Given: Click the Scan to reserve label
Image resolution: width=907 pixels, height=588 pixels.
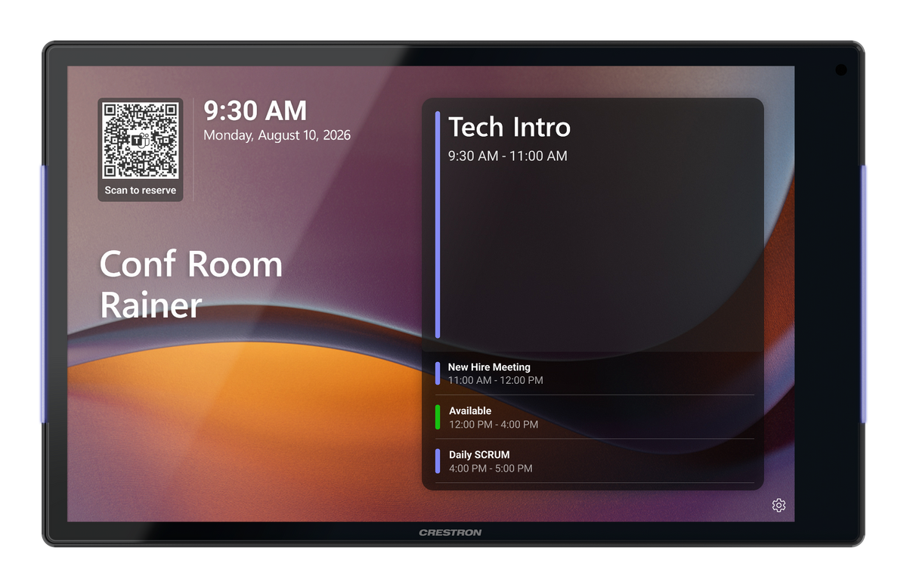Looking at the screenshot, I should click(141, 190).
